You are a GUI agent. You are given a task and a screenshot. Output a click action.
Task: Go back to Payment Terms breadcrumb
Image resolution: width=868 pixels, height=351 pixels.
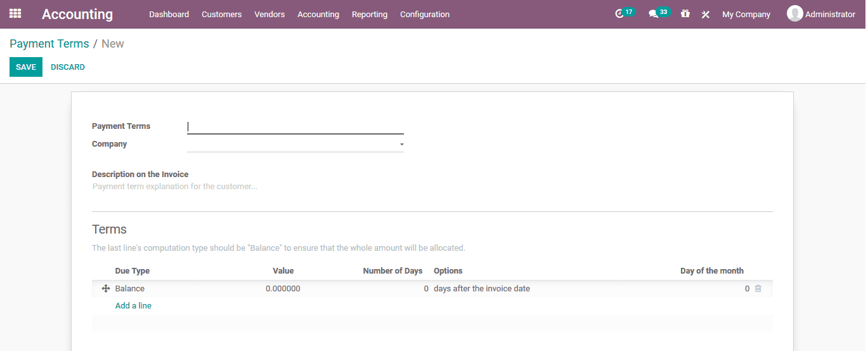[49, 44]
